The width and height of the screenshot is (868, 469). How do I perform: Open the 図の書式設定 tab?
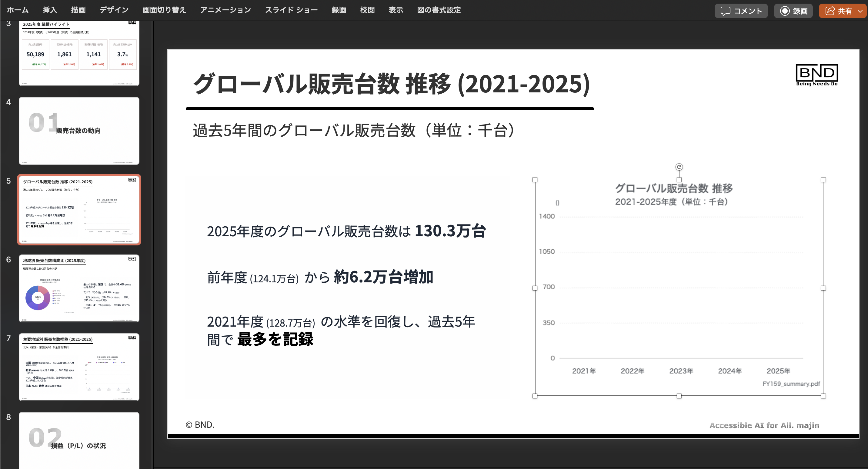coord(439,10)
